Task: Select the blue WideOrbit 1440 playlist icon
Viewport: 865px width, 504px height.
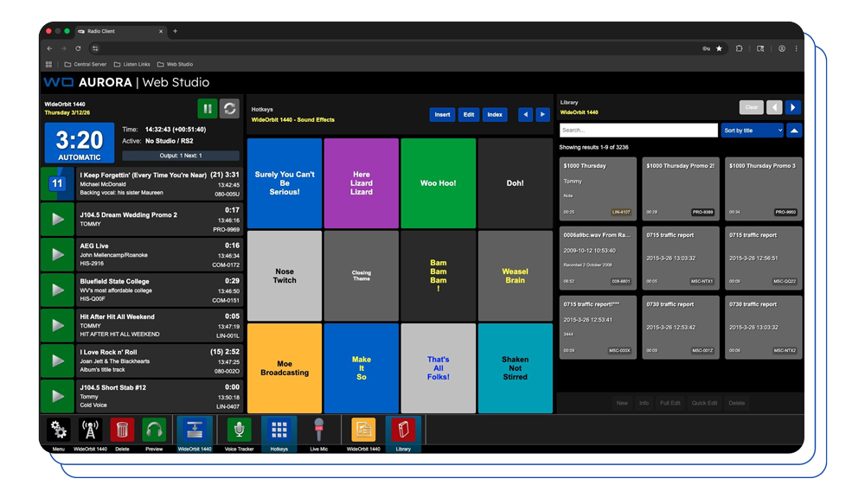Action: tap(194, 431)
